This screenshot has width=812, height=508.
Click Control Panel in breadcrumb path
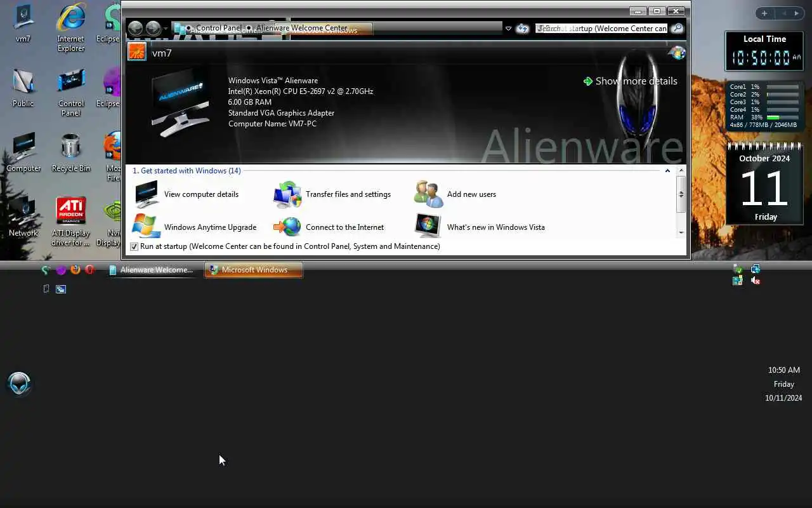point(218,28)
